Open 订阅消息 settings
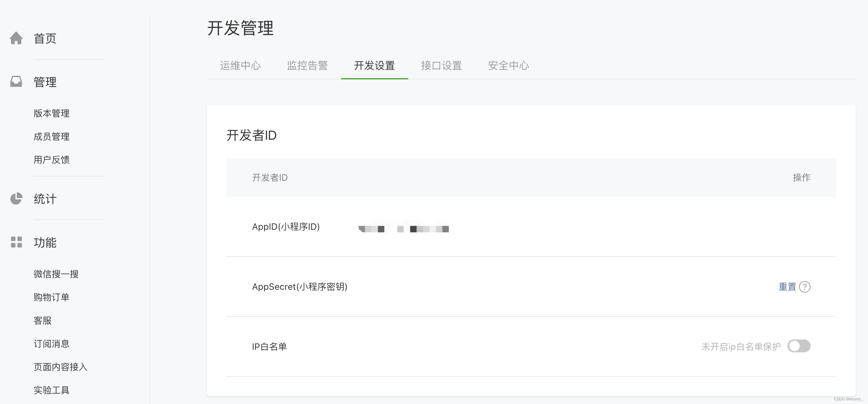The width and height of the screenshot is (868, 404). click(51, 344)
